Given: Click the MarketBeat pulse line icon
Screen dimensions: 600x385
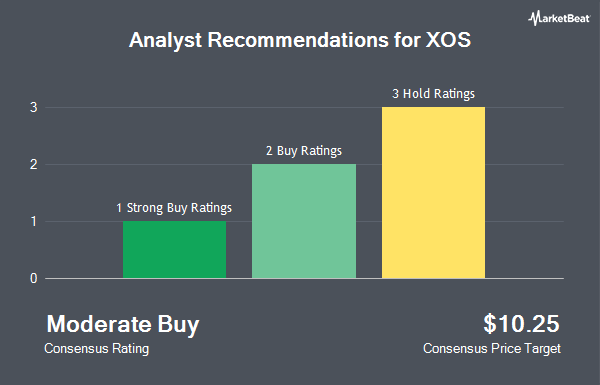Looking at the screenshot, I should point(534,18).
